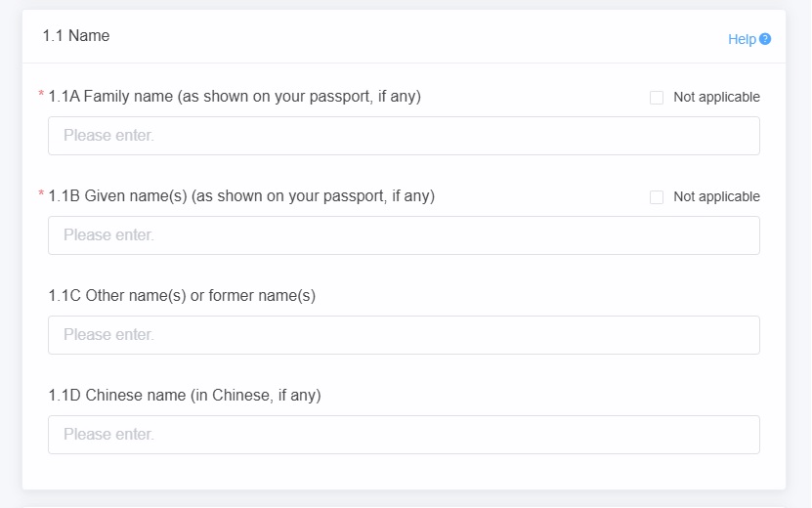The image size is (812, 508).
Task: Focus the 1.1A Family name input field
Action: coord(404,136)
